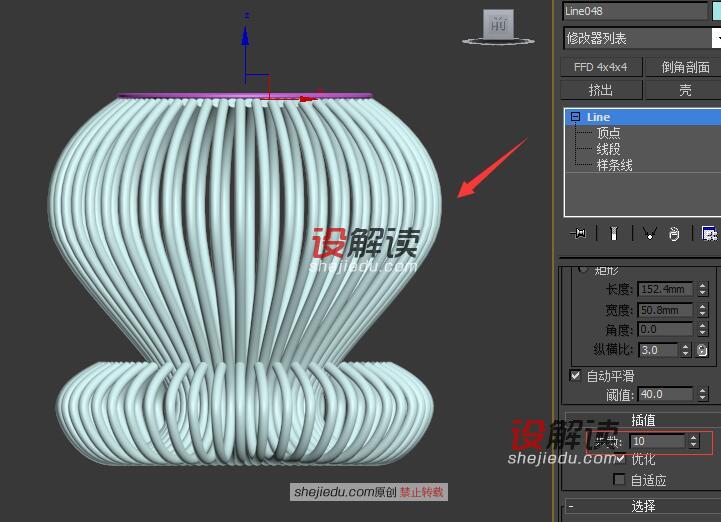Click the 挤出 modifier button
The height and width of the screenshot is (522, 721).
click(x=601, y=90)
